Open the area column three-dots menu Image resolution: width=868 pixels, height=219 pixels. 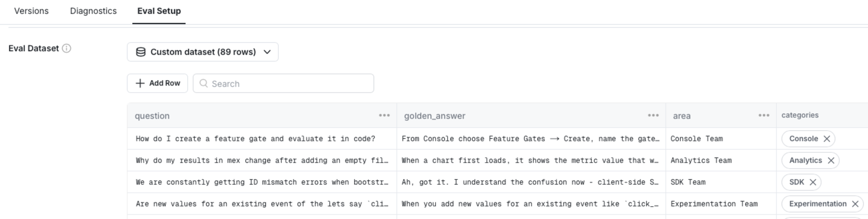click(x=764, y=115)
